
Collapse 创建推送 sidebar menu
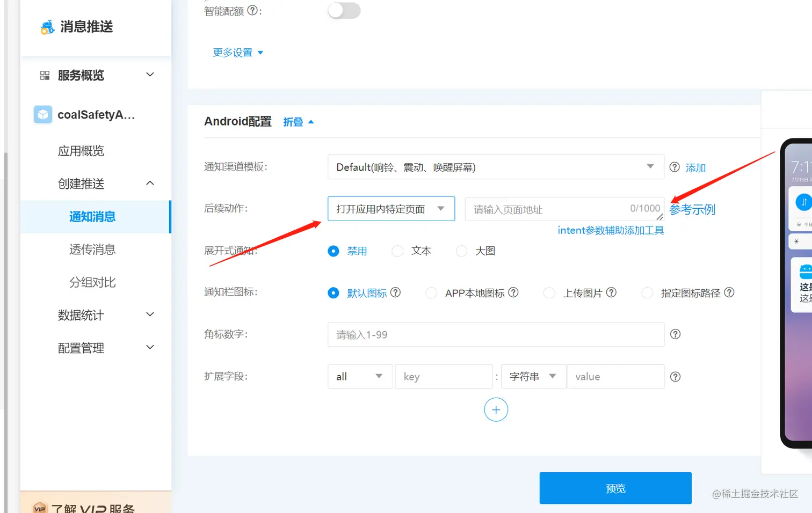pos(150,184)
